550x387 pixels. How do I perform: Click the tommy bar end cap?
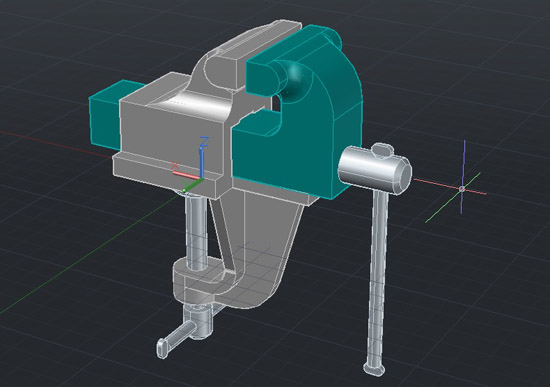point(162,348)
